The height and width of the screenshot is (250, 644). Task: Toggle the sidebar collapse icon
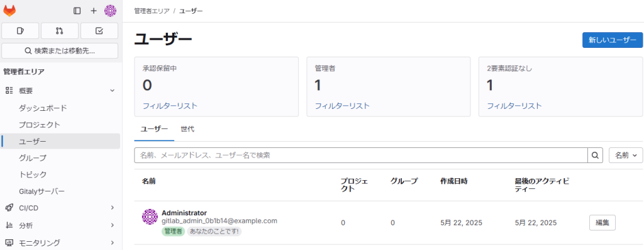click(77, 11)
